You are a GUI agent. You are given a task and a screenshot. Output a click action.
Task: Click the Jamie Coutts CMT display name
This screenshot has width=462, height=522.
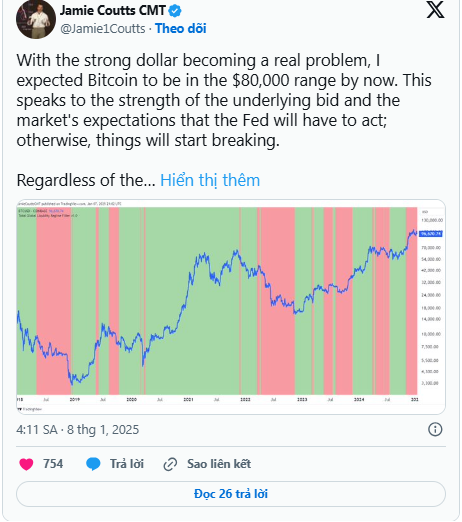coord(113,11)
